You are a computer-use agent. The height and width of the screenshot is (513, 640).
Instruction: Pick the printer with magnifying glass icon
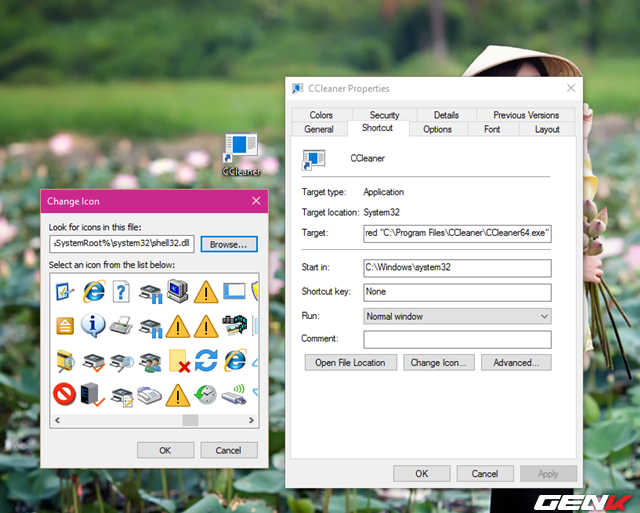click(122, 362)
